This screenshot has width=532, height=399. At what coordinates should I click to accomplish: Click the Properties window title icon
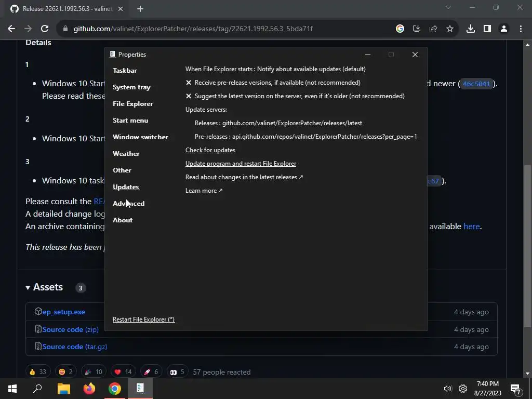point(113,54)
